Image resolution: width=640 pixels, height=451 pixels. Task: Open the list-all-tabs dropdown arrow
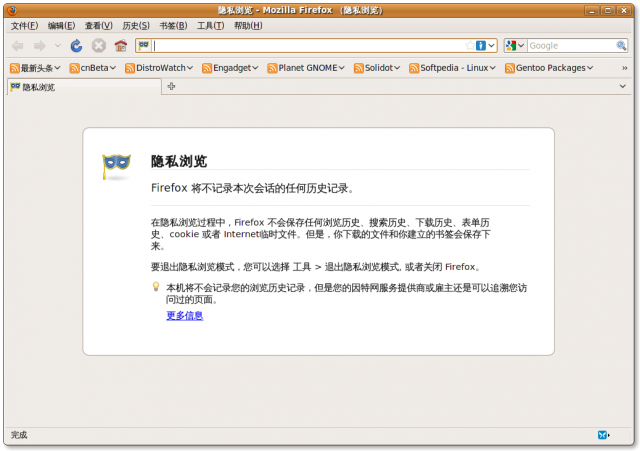tap(622, 86)
